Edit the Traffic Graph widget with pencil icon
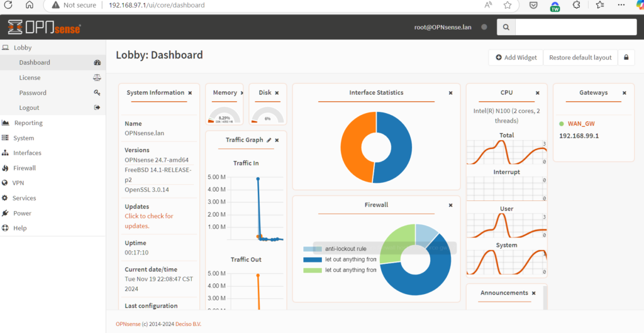Screen dimensions: 644x333 coord(269,140)
